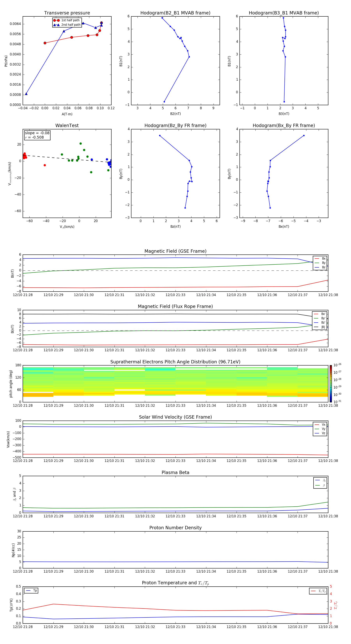Viewport: 351px width, 644px height.
Task: Click the 'A(T·m)' axis label
Action: click(67, 114)
